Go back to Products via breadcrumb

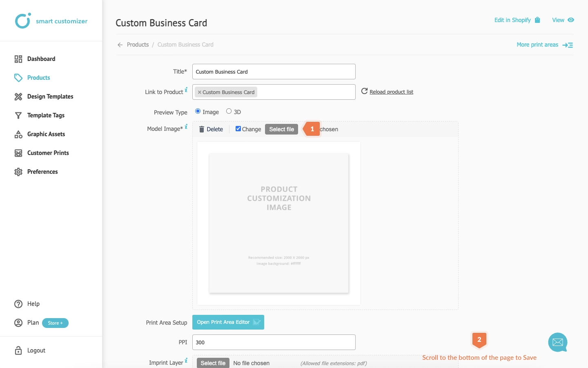138,45
